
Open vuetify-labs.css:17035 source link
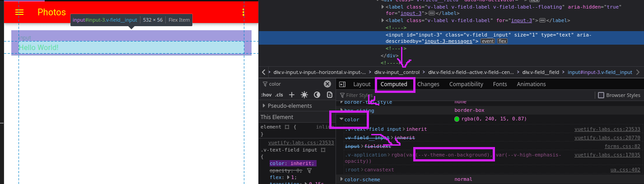(607, 155)
